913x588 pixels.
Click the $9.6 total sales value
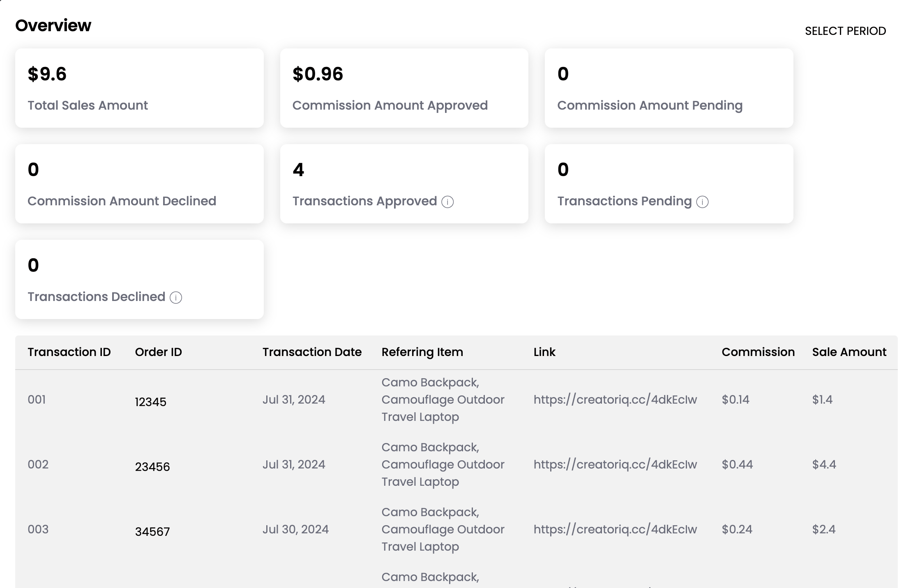pos(47,74)
